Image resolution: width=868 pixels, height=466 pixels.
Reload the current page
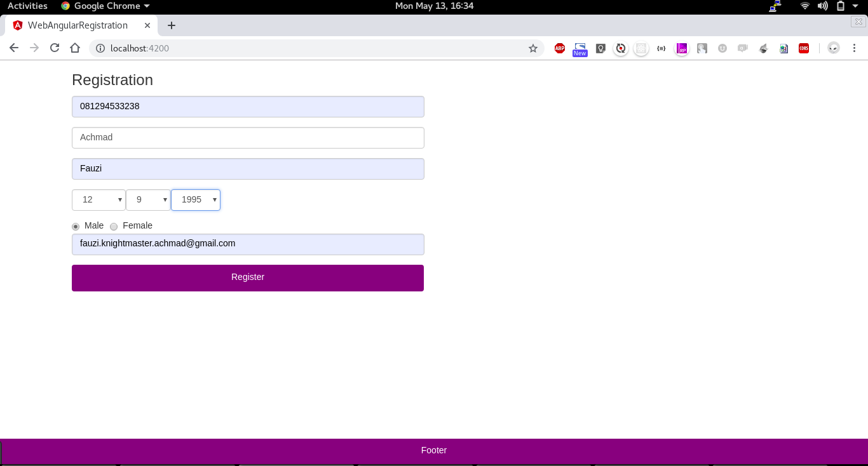click(x=55, y=48)
